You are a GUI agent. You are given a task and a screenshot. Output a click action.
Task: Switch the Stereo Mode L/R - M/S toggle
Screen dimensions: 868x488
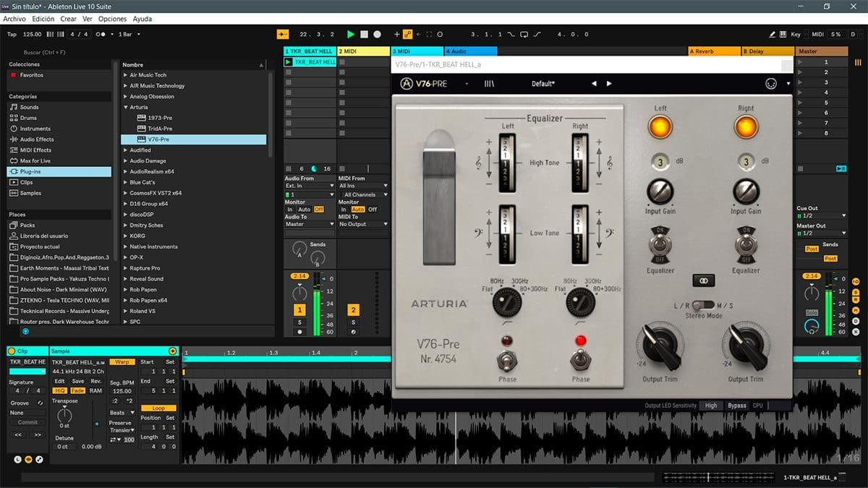tap(702, 305)
